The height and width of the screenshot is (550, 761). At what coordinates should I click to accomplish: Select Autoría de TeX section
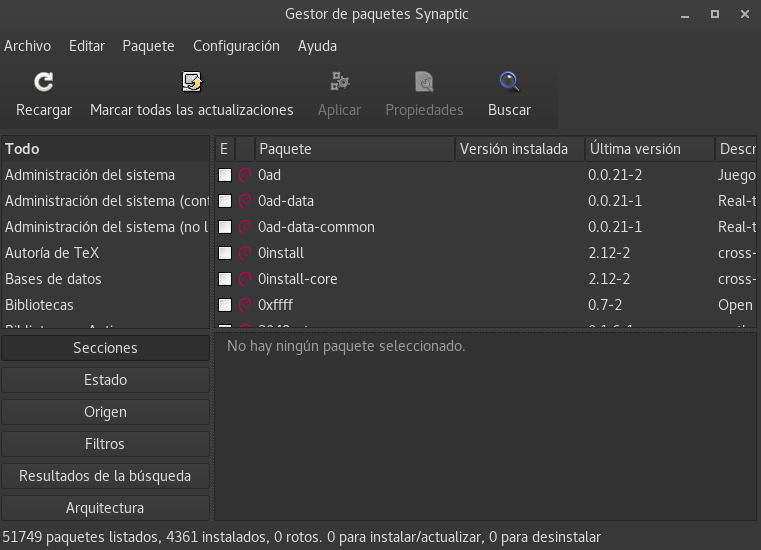point(105,253)
